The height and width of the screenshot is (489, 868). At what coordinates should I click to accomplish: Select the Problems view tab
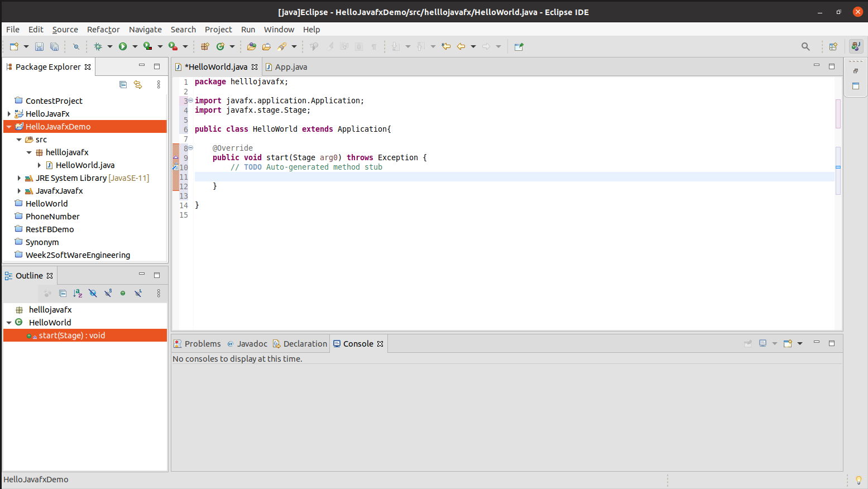202,343
